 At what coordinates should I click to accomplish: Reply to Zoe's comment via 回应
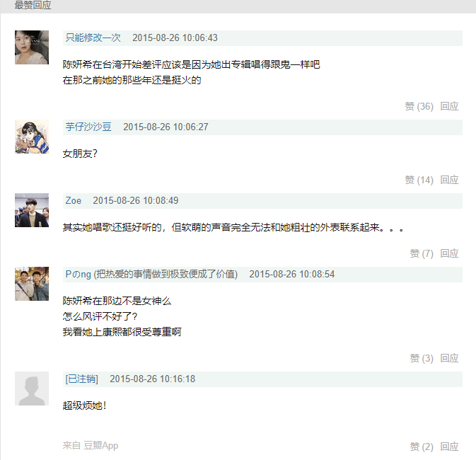pos(450,253)
